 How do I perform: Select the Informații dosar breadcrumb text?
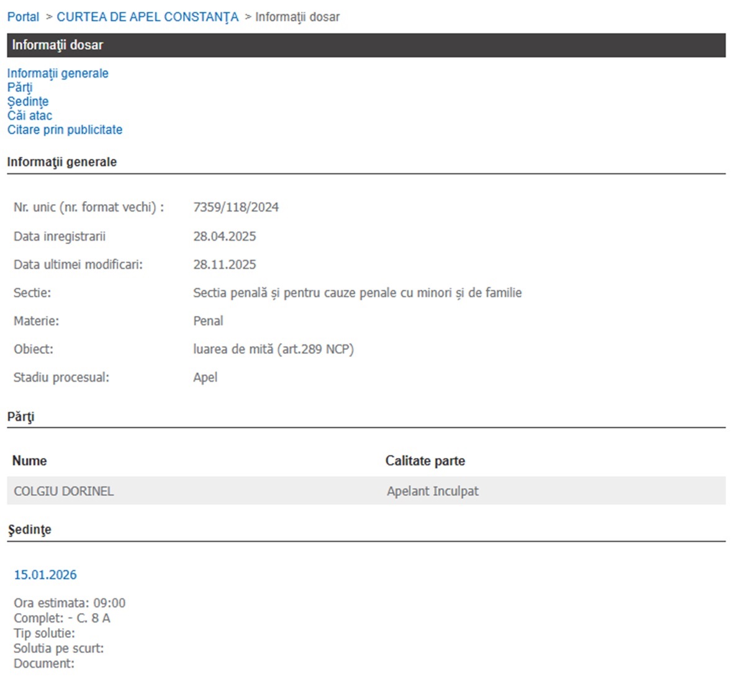pos(297,17)
